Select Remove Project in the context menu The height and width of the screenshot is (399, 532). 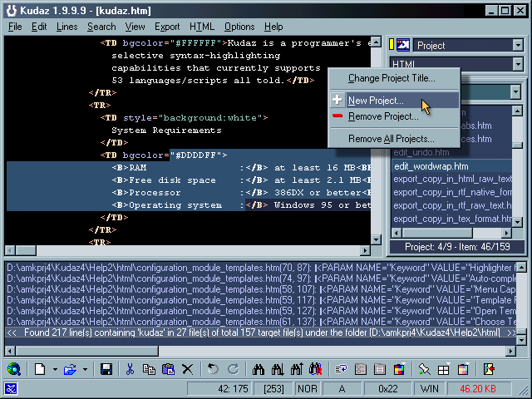394,116
